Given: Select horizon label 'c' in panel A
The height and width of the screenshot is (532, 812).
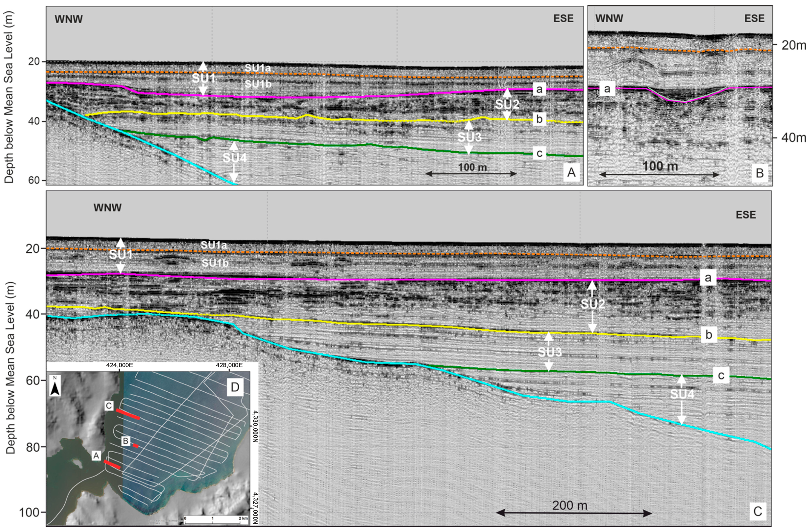Looking at the screenshot, I should [x=539, y=153].
